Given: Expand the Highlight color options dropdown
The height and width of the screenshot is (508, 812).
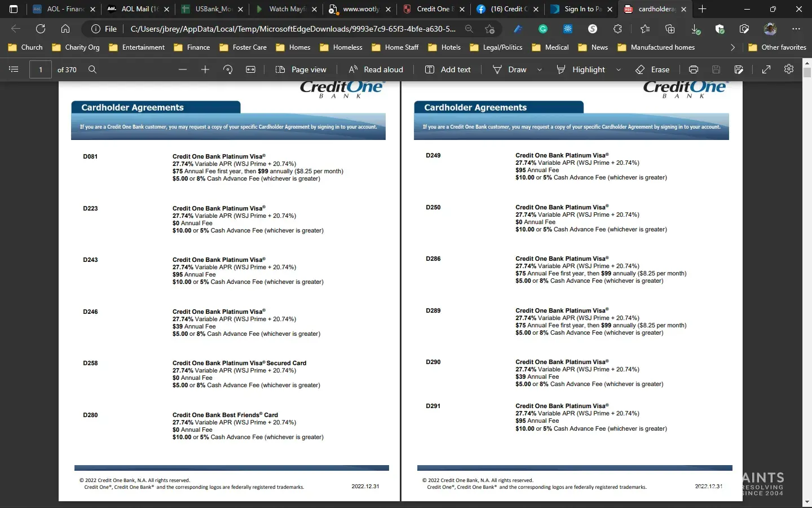Looking at the screenshot, I should [x=619, y=69].
